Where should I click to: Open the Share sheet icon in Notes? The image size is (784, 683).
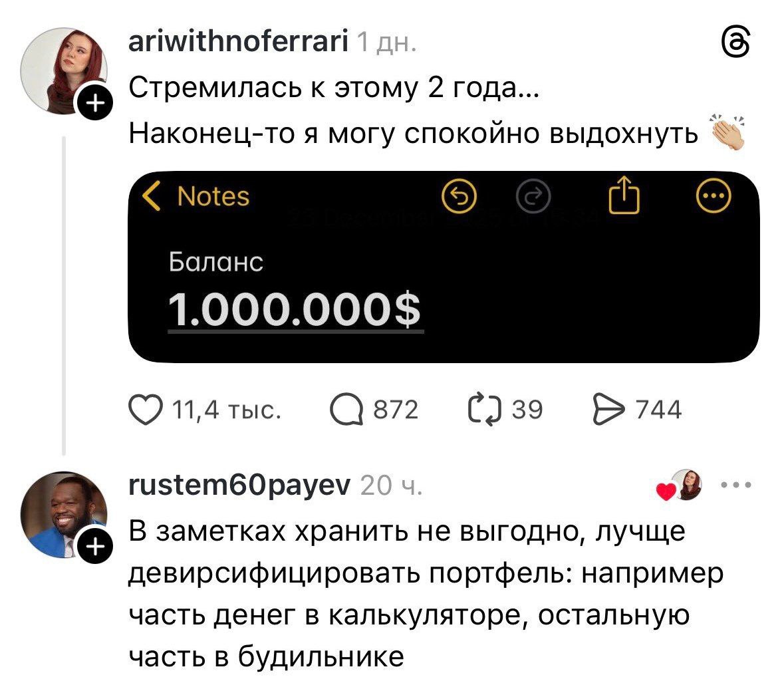[x=624, y=196]
